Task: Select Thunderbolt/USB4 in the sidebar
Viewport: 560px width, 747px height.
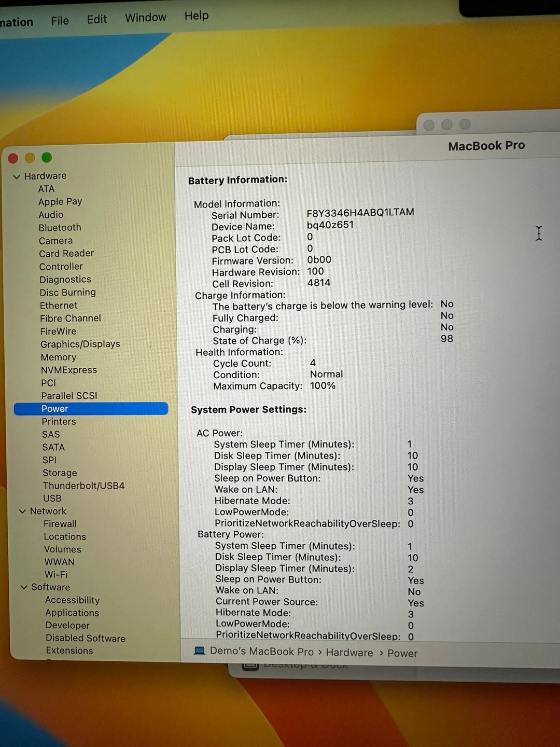Action: (x=83, y=486)
